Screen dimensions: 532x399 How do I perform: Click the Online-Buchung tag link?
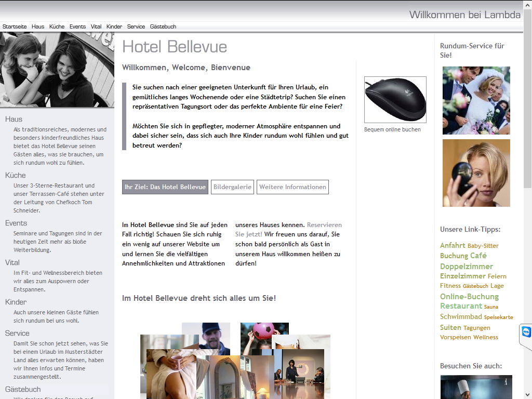point(469,297)
